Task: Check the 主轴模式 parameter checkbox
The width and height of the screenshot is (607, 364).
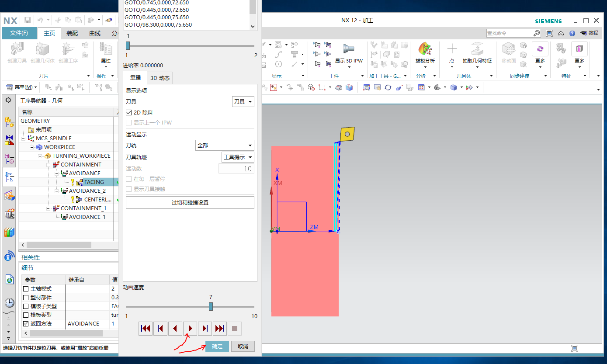Action: click(x=26, y=289)
